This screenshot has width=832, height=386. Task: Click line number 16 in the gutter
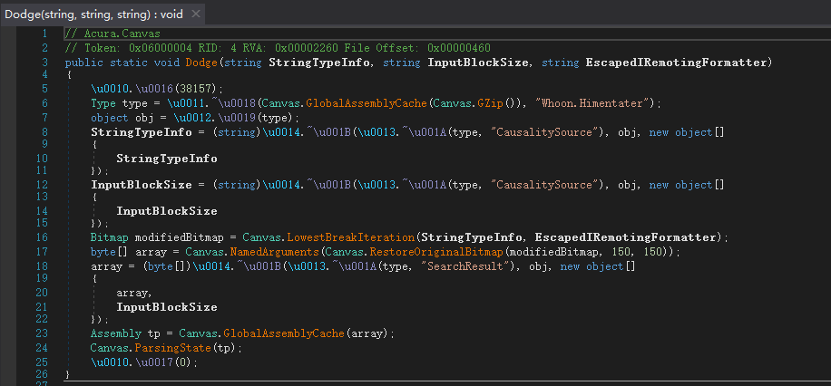pos(42,237)
